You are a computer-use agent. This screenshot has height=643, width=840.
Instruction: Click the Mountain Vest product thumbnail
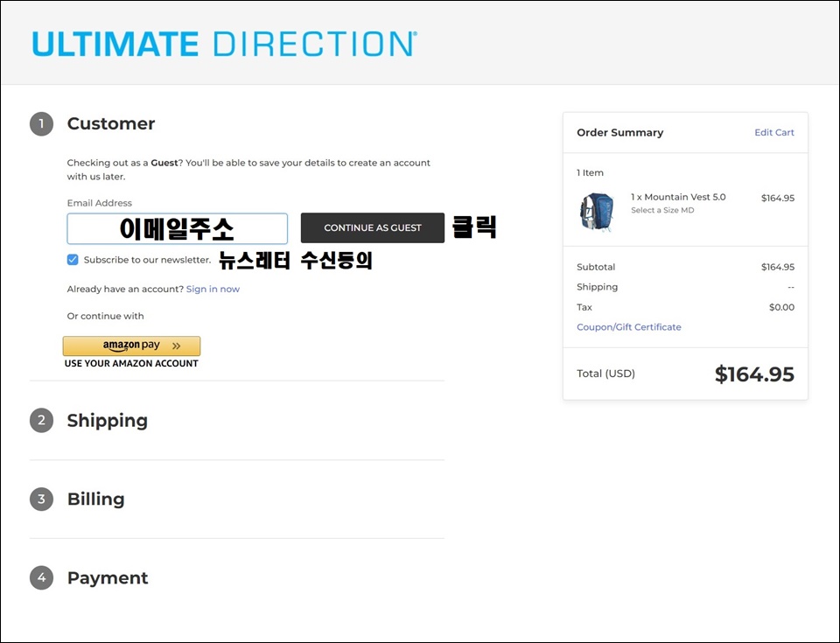(597, 213)
